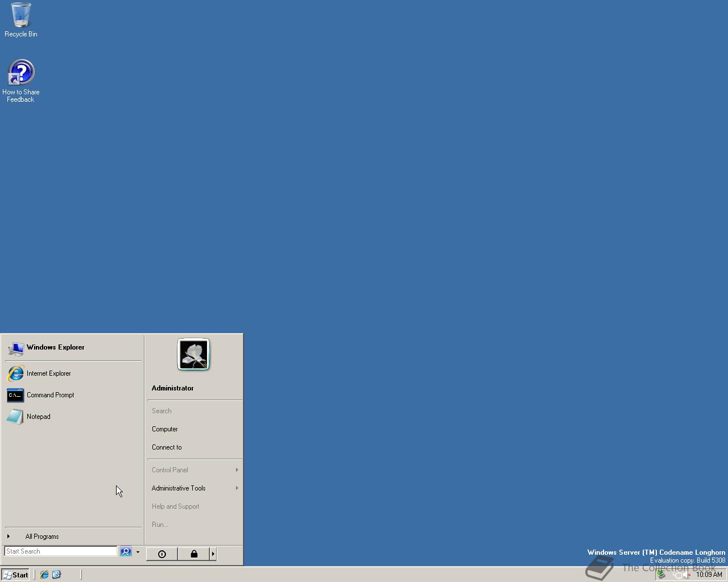
Task: Open Help and Support
Action: click(194, 506)
